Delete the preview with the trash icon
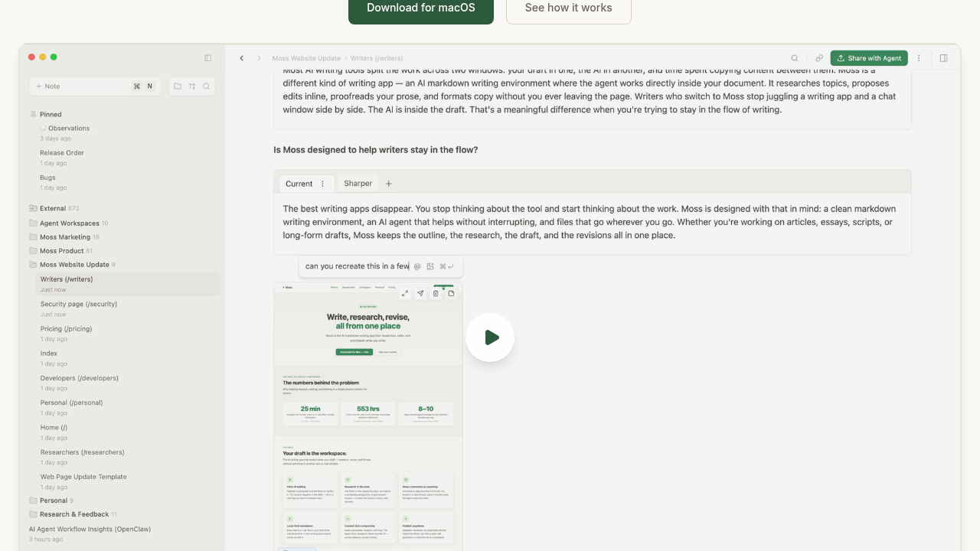This screenshot has width=980, height=551. pyautogui.click(x=436, y=293)
